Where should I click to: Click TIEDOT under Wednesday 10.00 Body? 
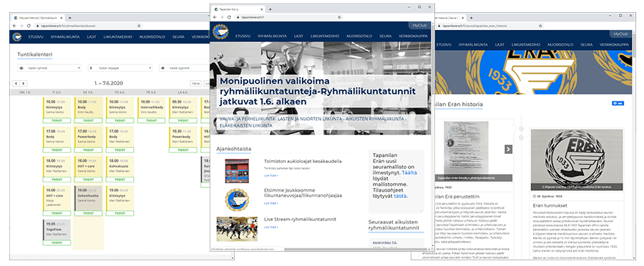click(x=88, y=120)
